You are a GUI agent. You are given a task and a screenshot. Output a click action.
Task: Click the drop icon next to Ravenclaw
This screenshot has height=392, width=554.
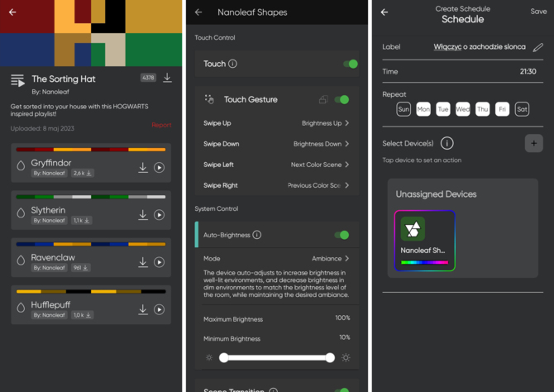tap(21, 261)
